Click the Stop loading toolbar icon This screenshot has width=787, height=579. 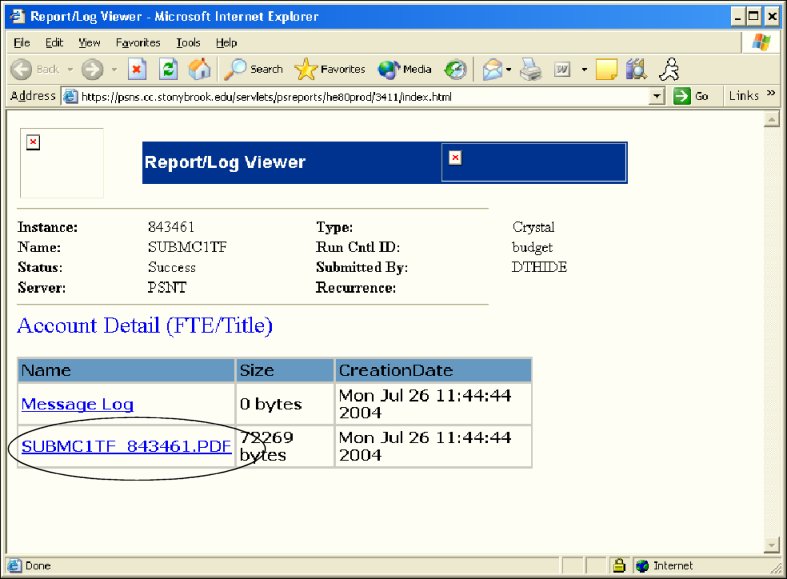coord(139,69)
